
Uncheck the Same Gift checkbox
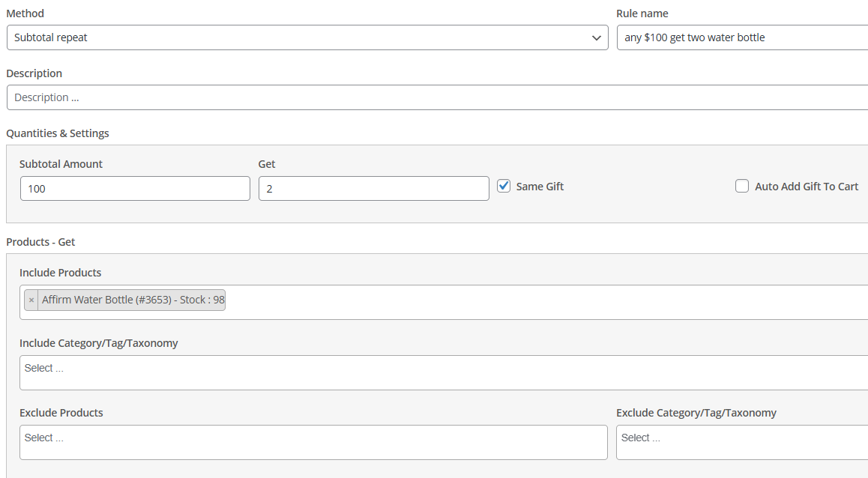(504, 187)
